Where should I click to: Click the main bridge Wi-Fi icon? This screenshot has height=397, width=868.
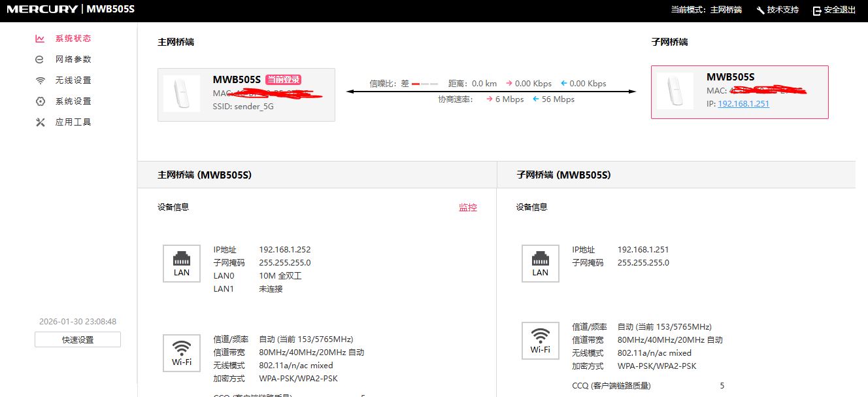(x=182, y=353)
